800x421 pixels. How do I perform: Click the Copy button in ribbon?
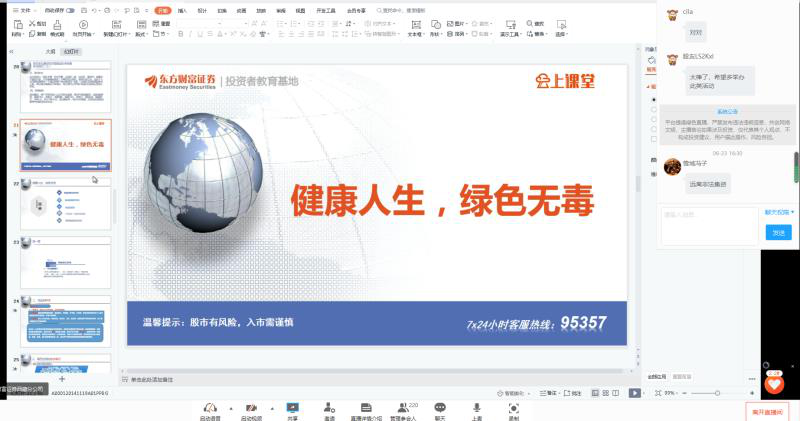(x=37, y=34)
